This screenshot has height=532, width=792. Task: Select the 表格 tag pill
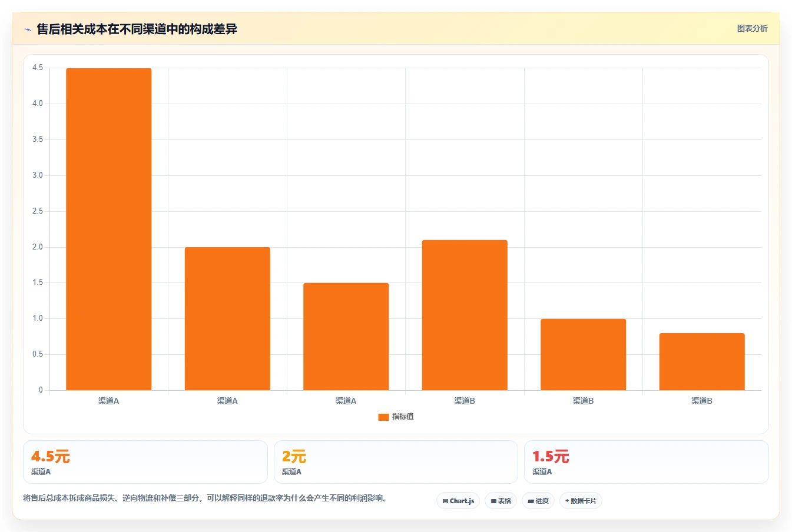click(501, 501)
